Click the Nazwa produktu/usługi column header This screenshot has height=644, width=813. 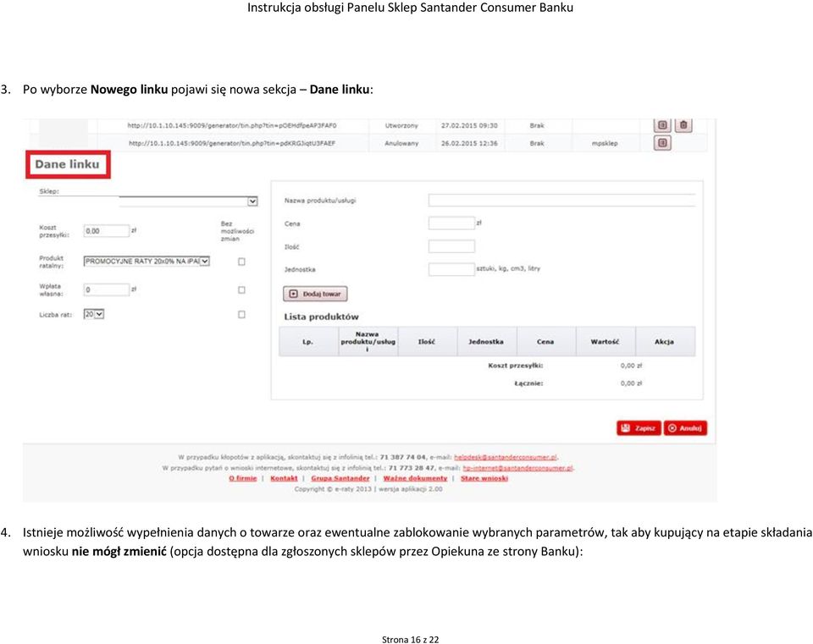368,341
